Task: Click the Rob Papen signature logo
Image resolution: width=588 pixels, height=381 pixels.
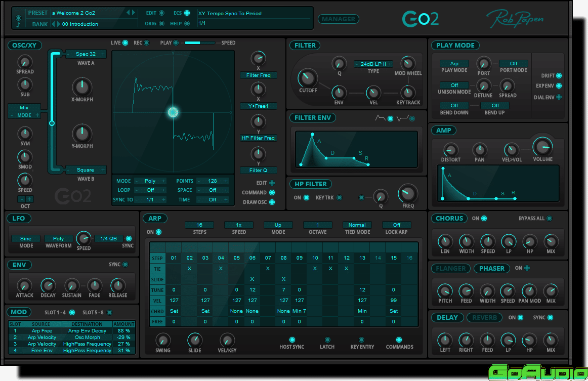Action: (515, 19)
